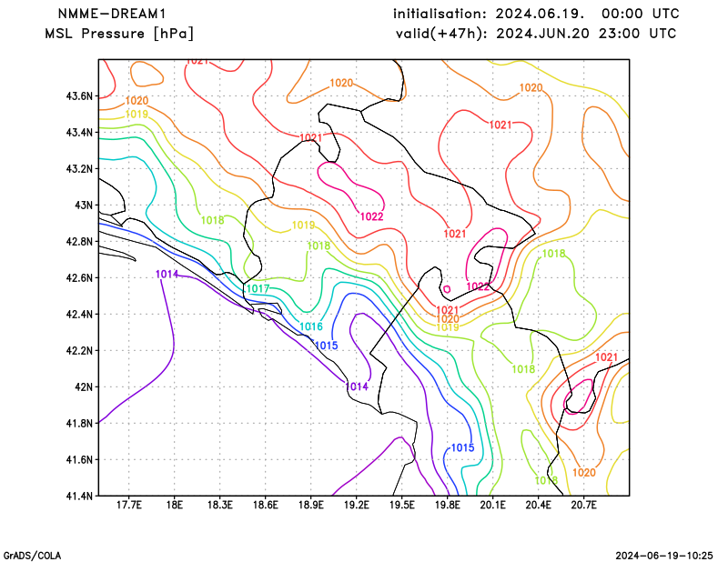Click the '41.4N' latitude label
The width and height of the screenshot is (728, 562).
79,497
